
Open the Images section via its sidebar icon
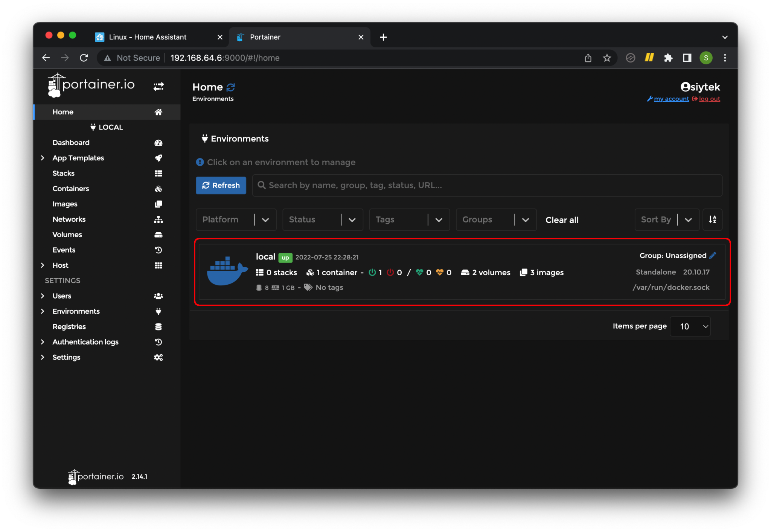(158, 204)
